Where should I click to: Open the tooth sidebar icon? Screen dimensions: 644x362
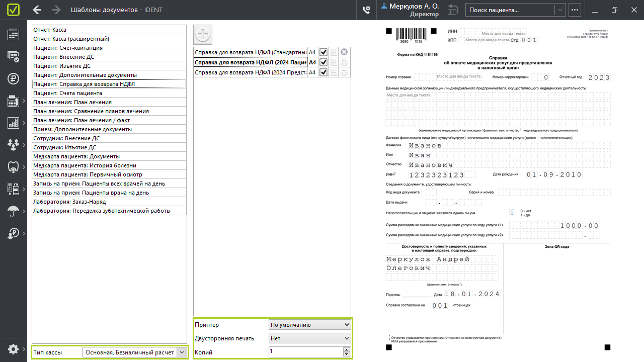pos(14,167)
